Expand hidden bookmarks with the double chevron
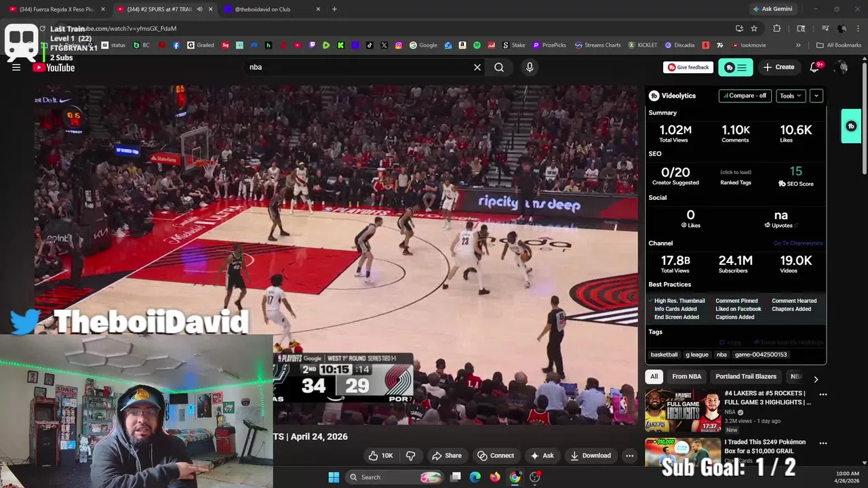Viewport: 868px width, 488px height. (x=798, y=45)
